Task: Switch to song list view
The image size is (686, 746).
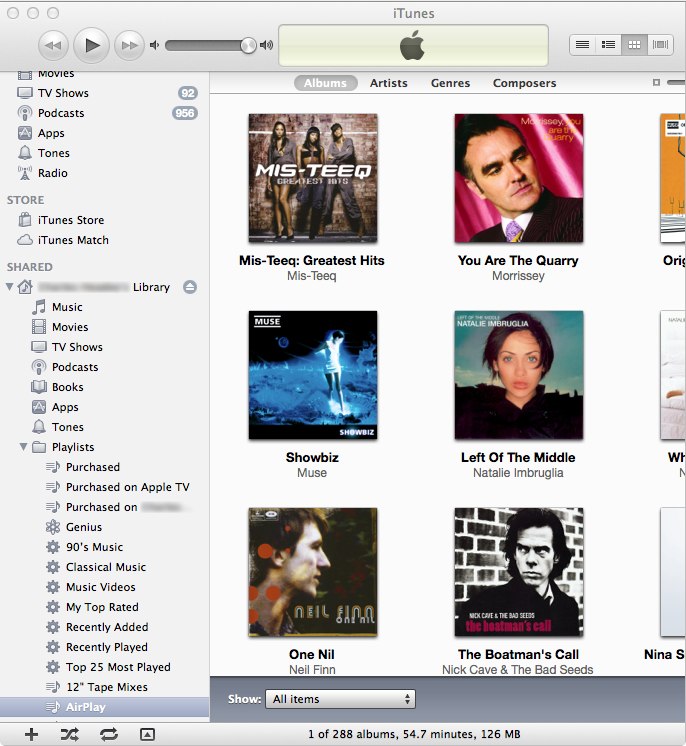Action: pyautogui.click(x=582, y=45)
